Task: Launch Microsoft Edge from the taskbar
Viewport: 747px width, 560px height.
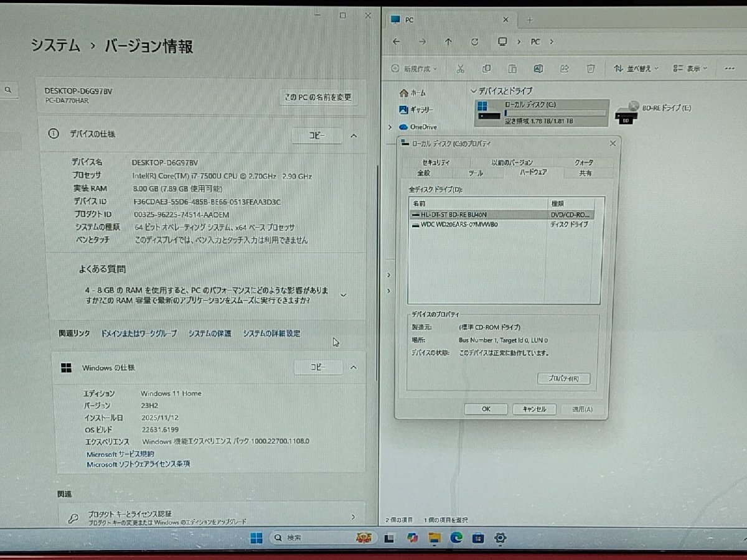Action: tap(456, 538)
